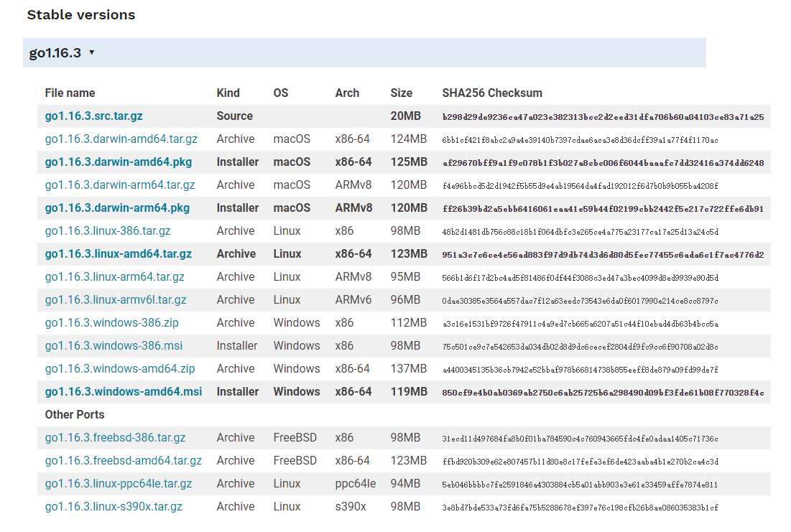Image resolution: width=791 pixels, height=532 pixels.
Task: Select checksum of go1.16.3.darwin-arm64.pkg row
Action: pyautogui.click(x=603, y=209)
